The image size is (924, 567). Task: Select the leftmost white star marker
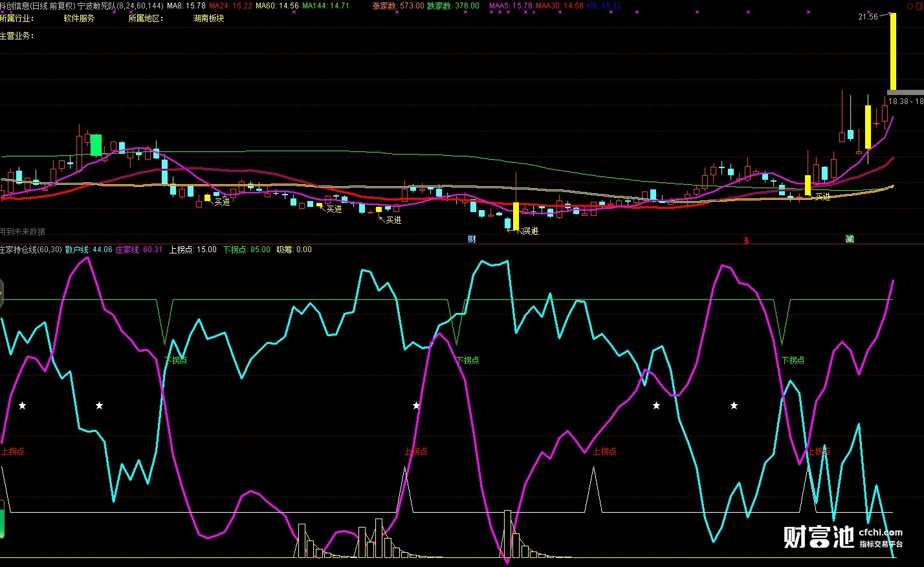click(x=23, y=405)
